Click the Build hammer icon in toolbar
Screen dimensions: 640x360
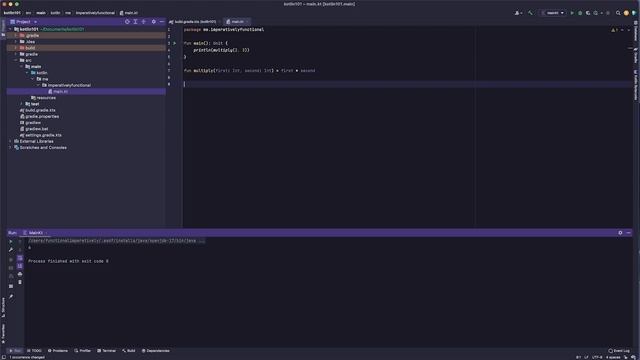coord(530,13)
